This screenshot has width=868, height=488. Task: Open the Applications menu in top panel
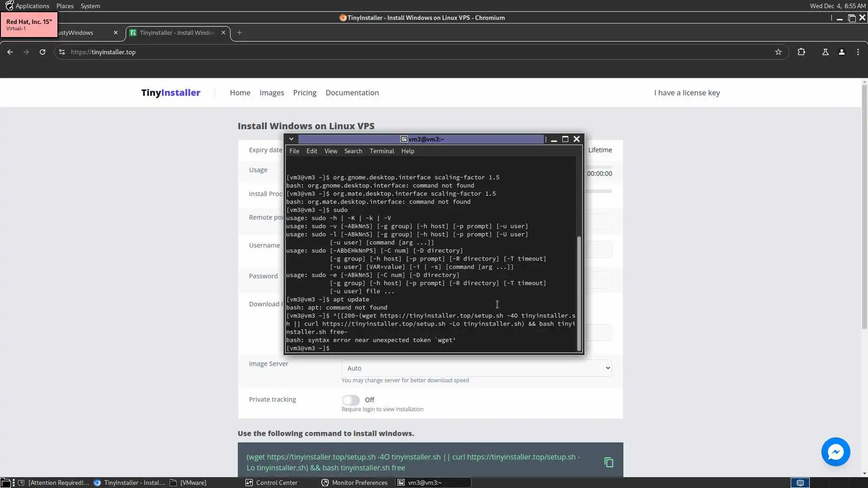click(32, 6)
